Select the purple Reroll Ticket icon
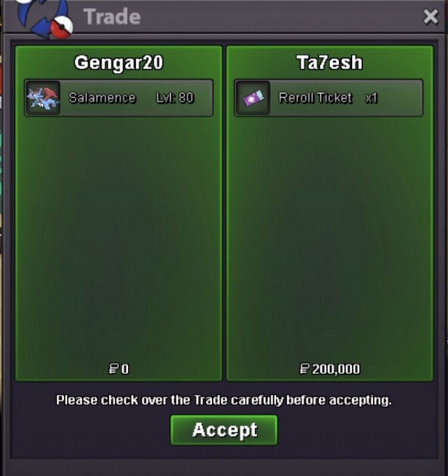This screenshot has height=476, width=448. click(253, 98)
